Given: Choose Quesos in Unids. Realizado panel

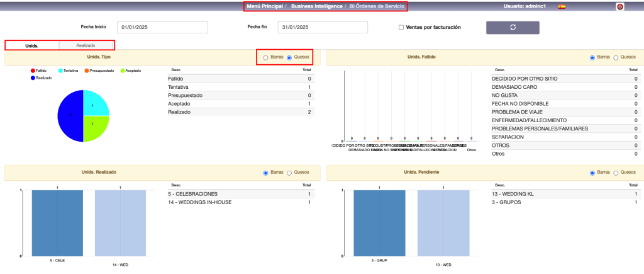Looking at the screenshot, I should (x=289, y=173).
